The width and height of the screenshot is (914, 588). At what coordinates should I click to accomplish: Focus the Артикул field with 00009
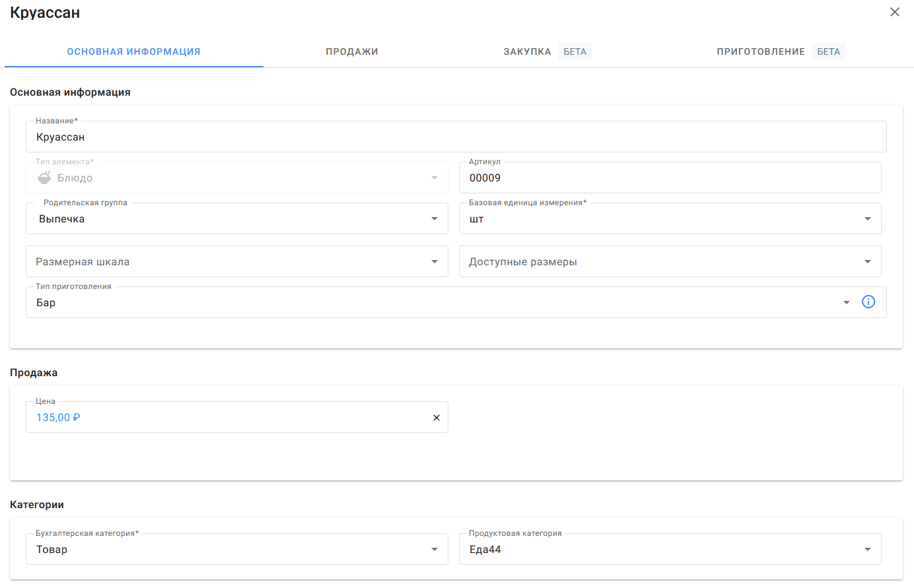670,178
